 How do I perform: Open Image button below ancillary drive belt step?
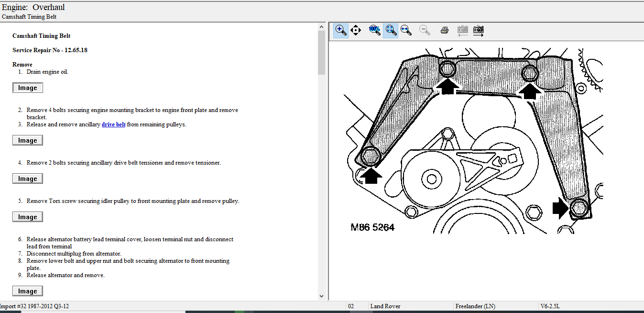point(28,140)
